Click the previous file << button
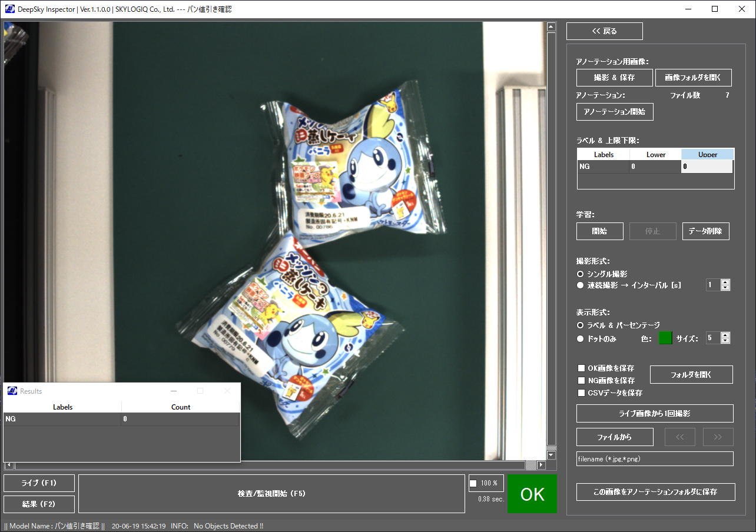The width and height of the screenshot is (756, 532). 680,437
